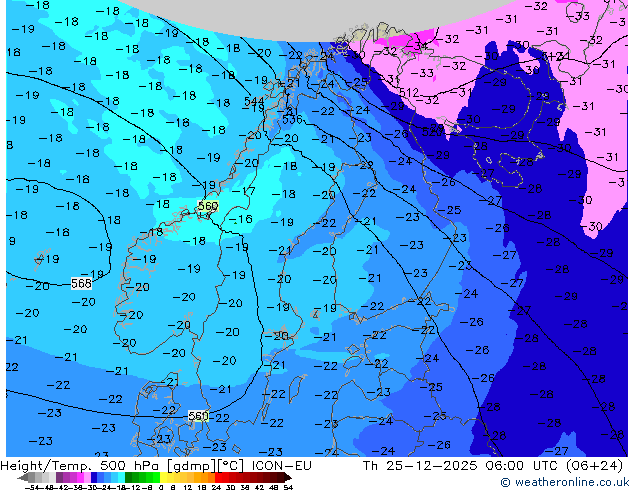The width and height of the screenshot is (634, 490).
Task: Click the '-54' legend value
Action: click(x=32, y=487)
